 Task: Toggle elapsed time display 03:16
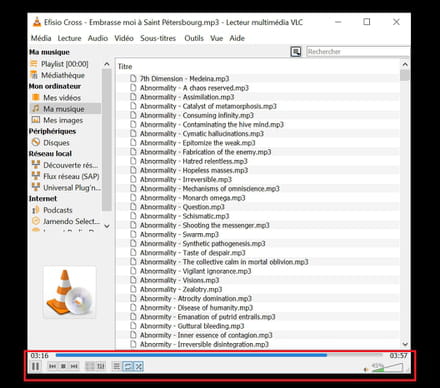coord(39,356)
